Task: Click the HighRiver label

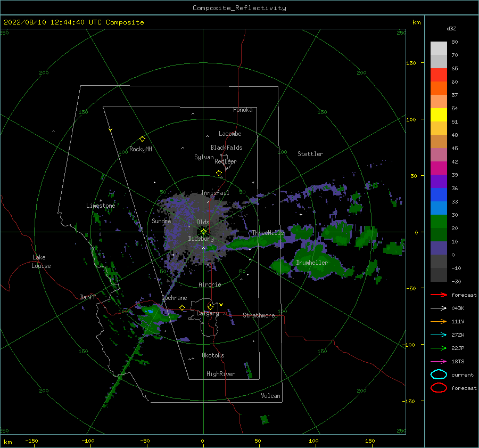Action: (x=221, y=374)
